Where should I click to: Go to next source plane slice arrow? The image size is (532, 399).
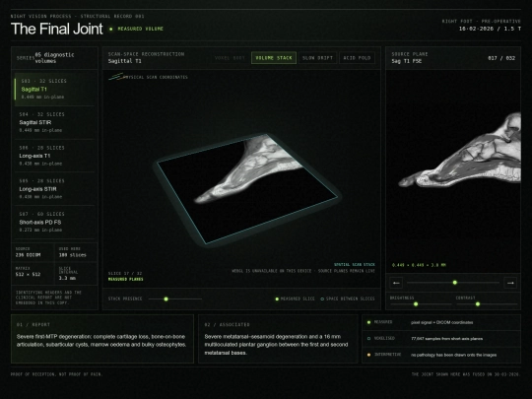510,283
